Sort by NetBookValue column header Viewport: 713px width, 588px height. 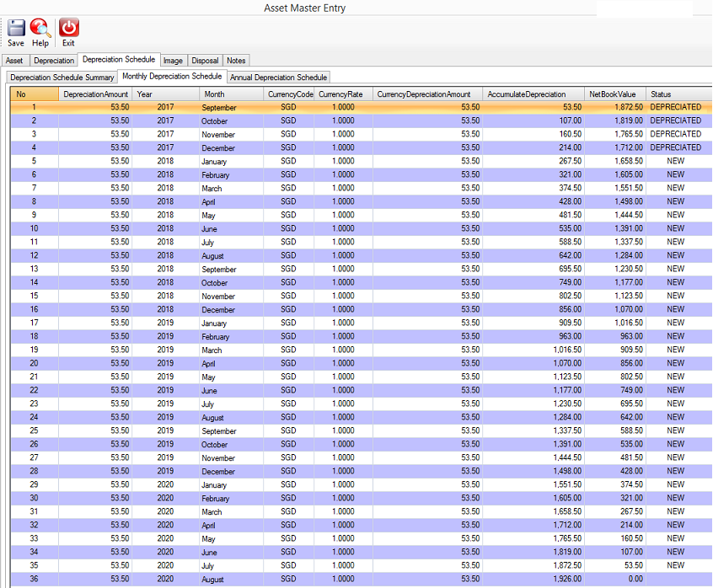(614, 94)
